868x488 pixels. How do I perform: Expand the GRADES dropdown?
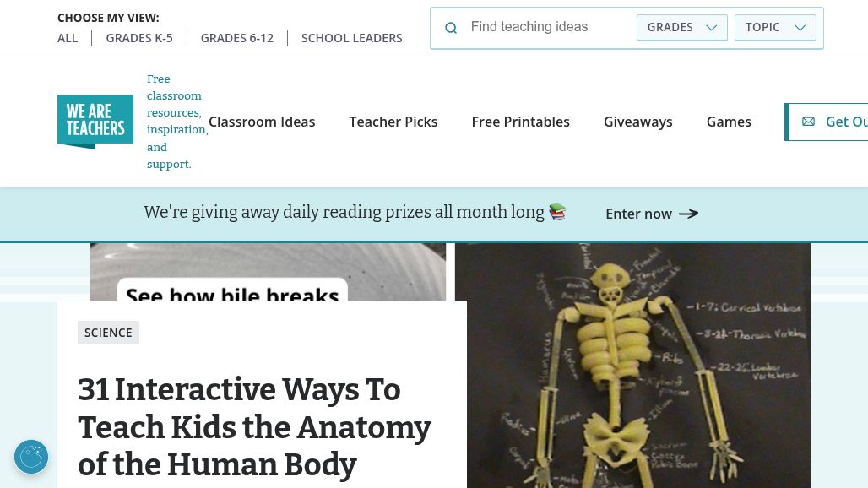click(681, 27)
